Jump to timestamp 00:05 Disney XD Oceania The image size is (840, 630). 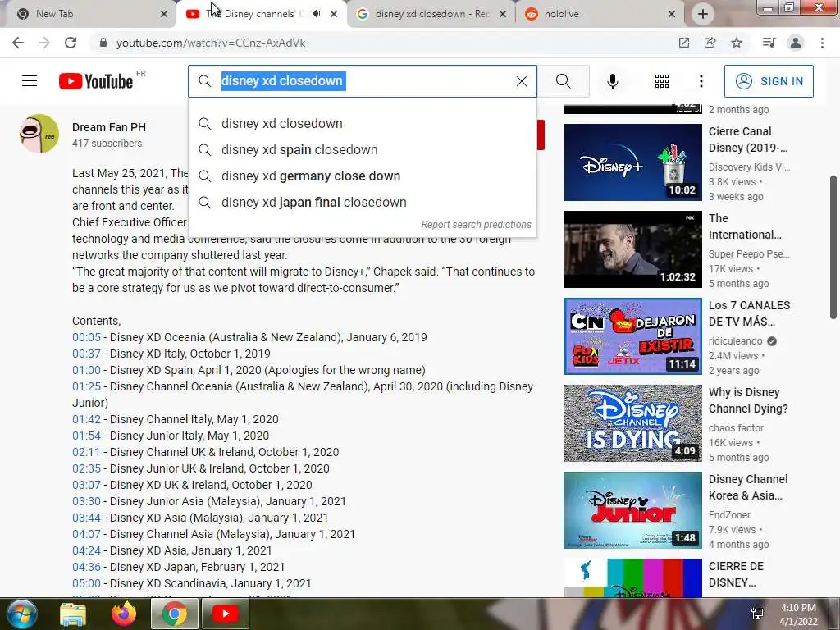tap(86, 337)
